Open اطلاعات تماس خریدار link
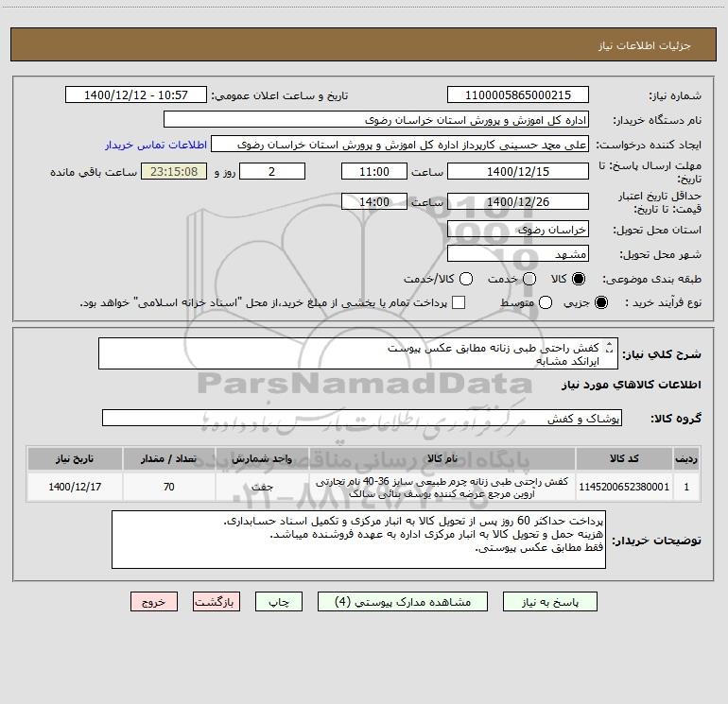 click(x=156, y=145)
